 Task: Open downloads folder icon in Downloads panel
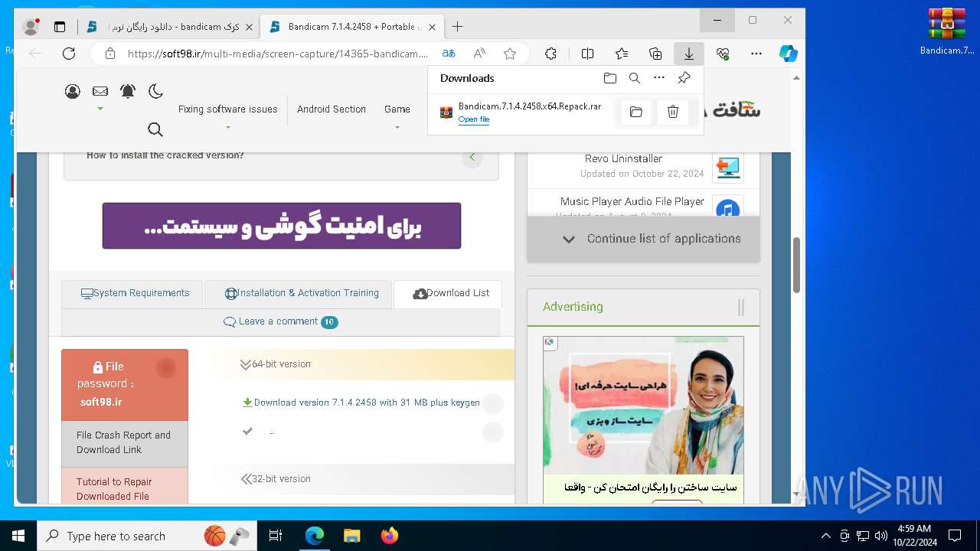tap(610, 78)
